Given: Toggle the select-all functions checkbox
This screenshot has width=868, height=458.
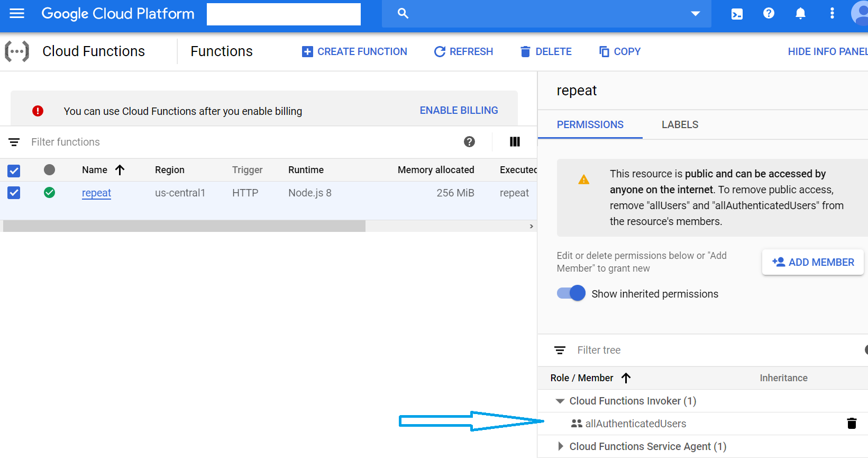Looking at the screenshot, I should (14, 170).
